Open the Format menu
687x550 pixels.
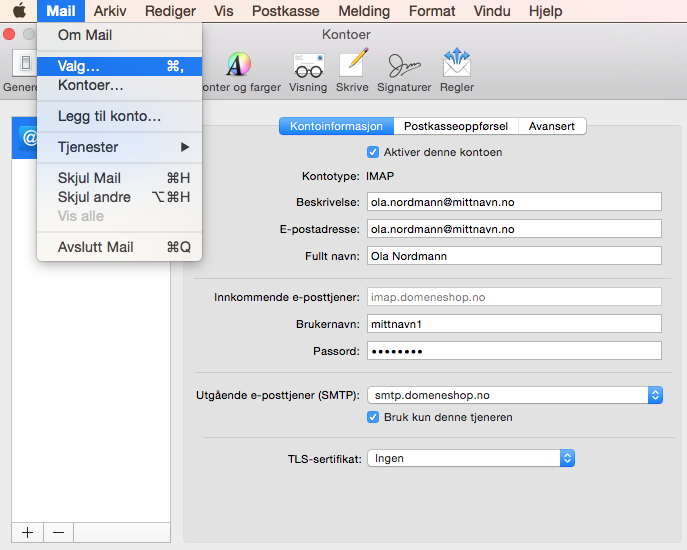click(x=432, y=11)
